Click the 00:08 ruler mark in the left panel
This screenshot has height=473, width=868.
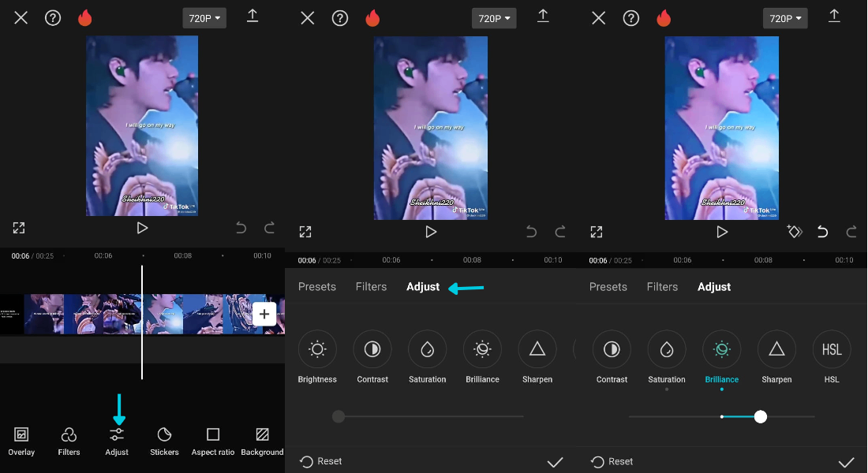[183, 255]
